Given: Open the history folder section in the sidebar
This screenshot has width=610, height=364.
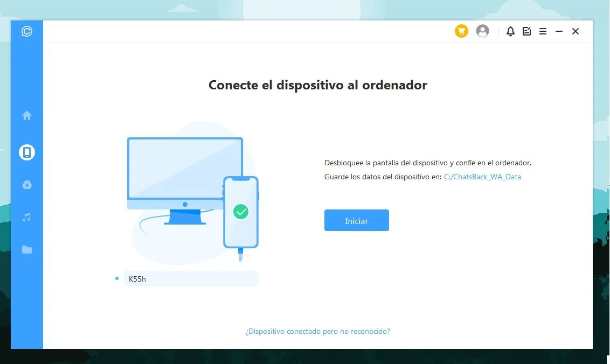Looking at the screenshot, I should coord(27,250).
